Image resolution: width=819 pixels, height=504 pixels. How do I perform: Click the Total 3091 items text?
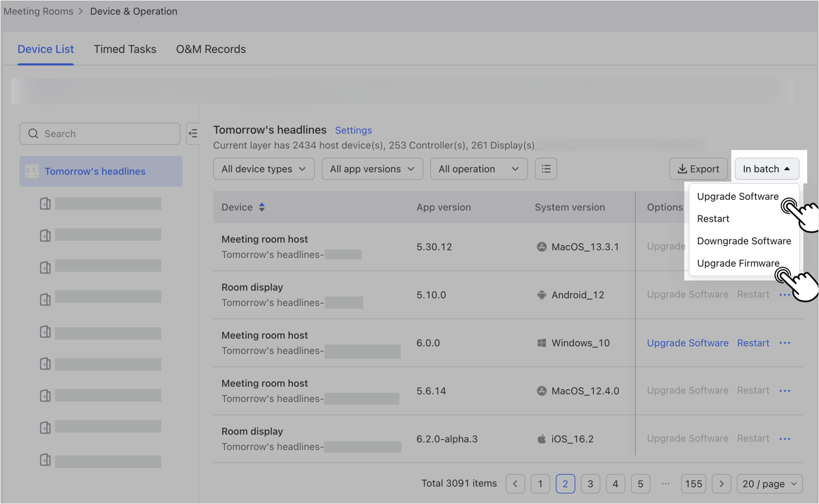click(459, 483)
